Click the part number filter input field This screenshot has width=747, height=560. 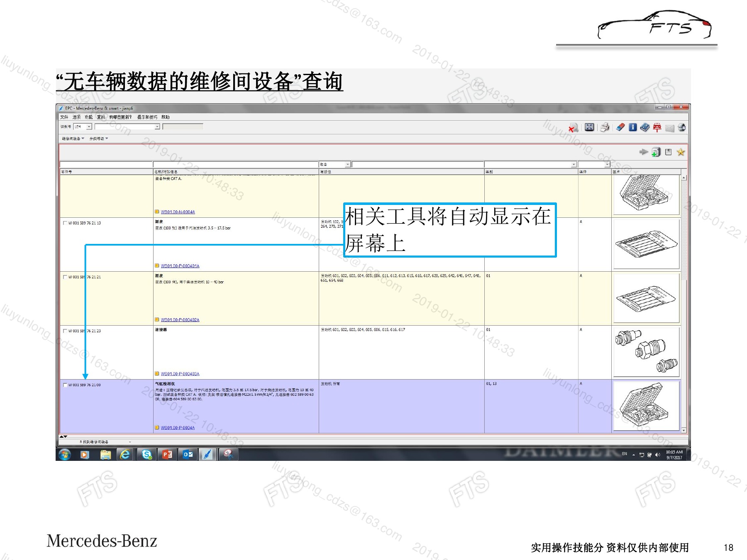coord(106,165)
